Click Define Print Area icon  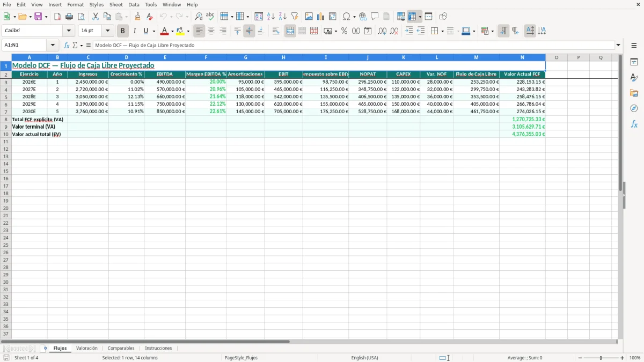pos(401,17)
